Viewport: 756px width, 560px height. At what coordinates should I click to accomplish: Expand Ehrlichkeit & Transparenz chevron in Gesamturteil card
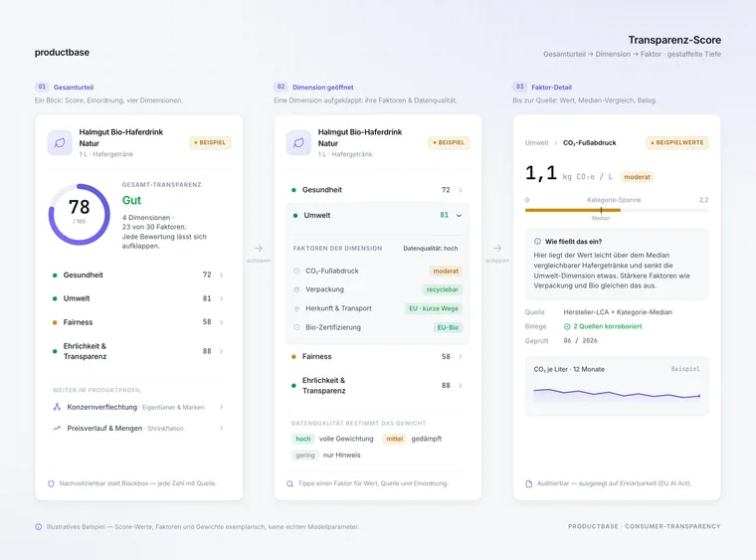click(x=221, y=351)
